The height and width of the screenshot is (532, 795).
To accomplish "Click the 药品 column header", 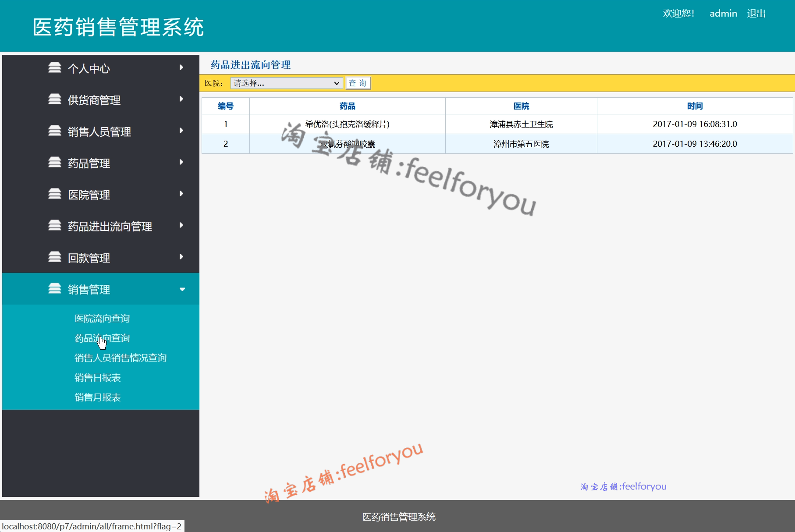I will 348,106.
